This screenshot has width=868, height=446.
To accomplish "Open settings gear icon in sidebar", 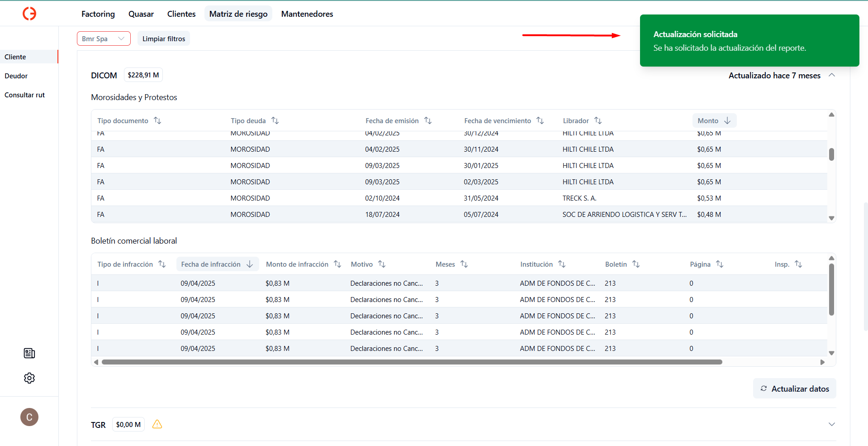I will tap(29, 378).
